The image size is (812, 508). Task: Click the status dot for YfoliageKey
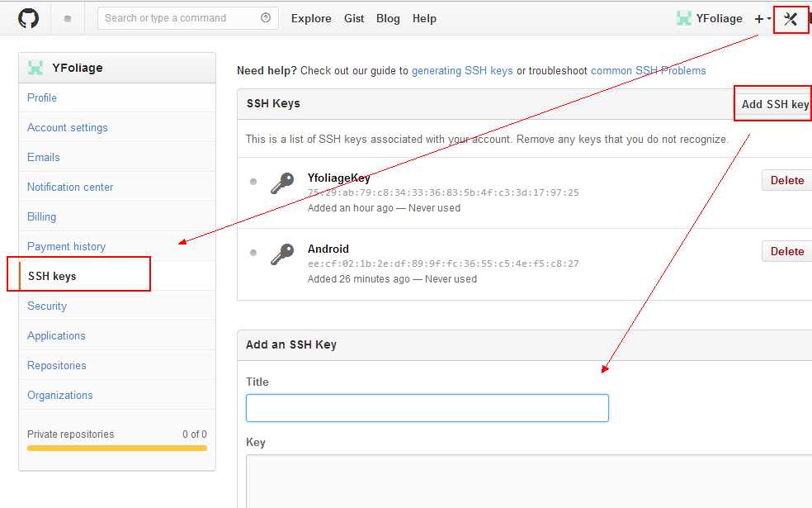click(x=253, y=182)
